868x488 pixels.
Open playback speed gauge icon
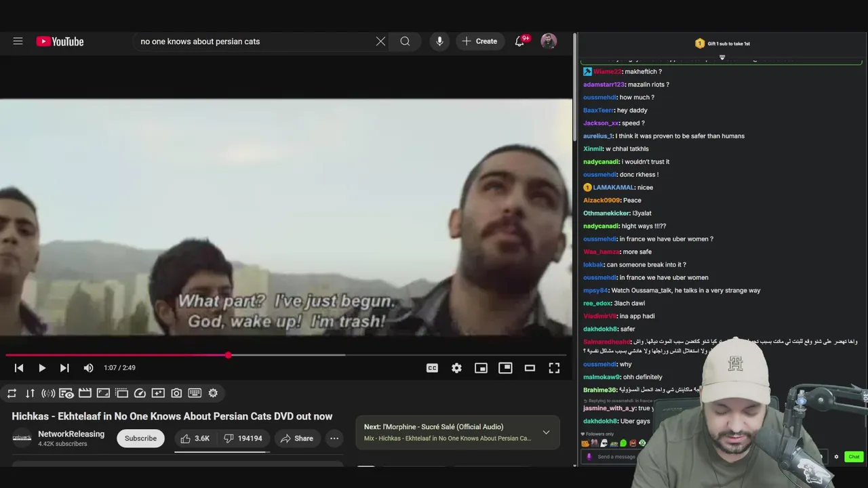pos(140,393)
